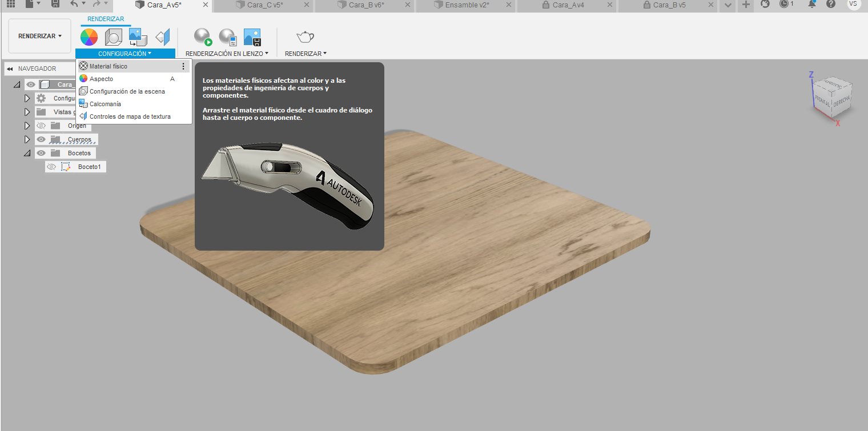
Task: Select the Decal toolbar icon
Action: point(138,37)
